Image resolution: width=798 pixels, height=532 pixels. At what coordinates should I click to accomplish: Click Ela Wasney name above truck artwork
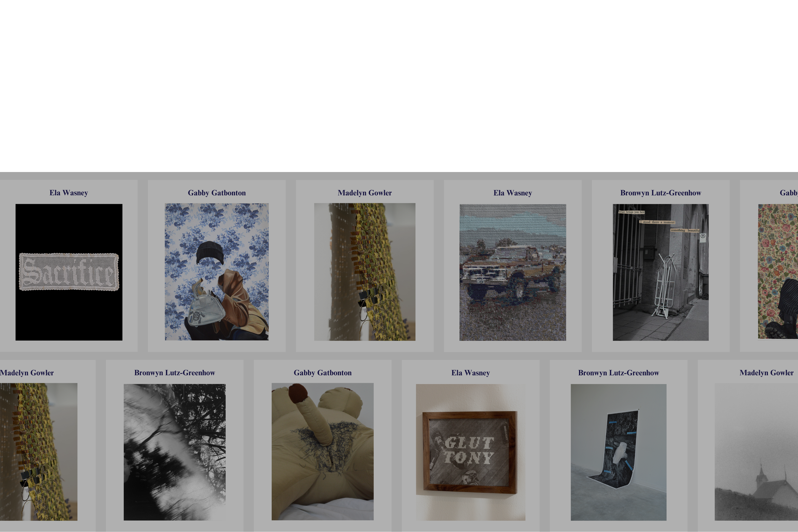513,193
